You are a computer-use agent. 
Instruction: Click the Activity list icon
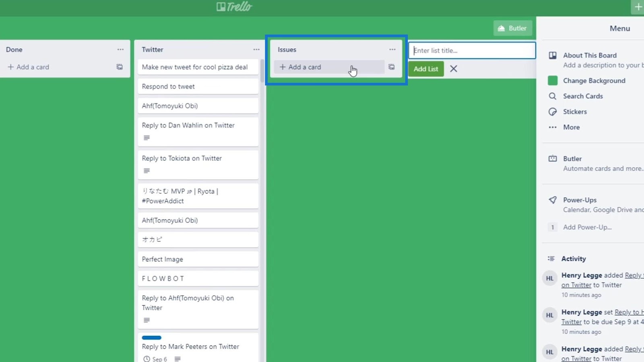[x=551, y=259]
